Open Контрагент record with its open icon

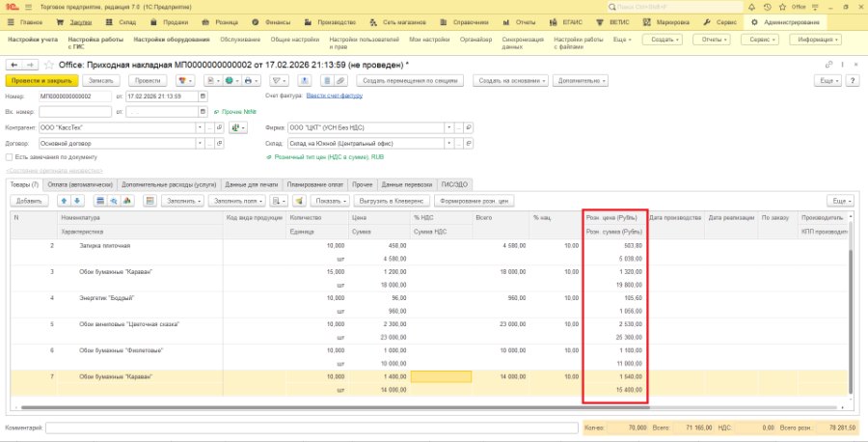(x=219, y=128)
